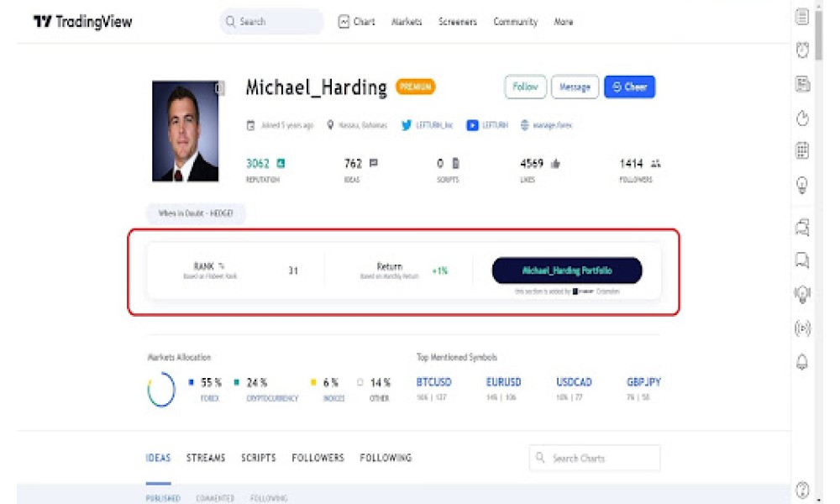The height and width of the screenshot is (504, 840).
Task: Click the Twitter bird icon
Action: (x=406, y=125)
